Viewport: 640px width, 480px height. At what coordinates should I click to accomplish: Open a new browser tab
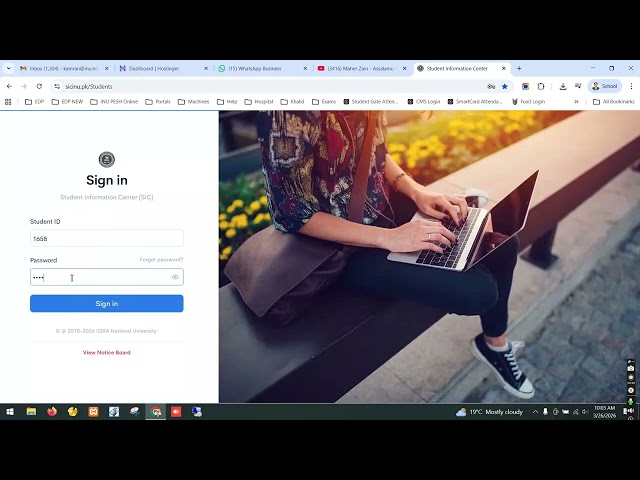click(x=519, y=69)
